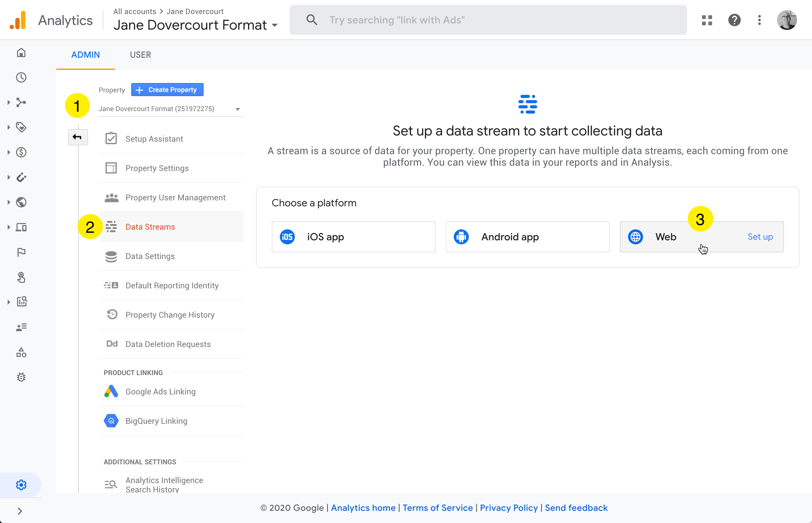The width and height of the screenshot is (812, 523).
Task: Open the Events touch-hand icon in sidebar
Action: (21, 277)
